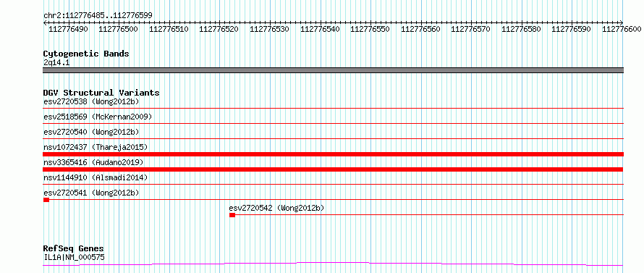This screenshot has height=273, width=644.
Task: Select variant nsv1144910 (Alsmadi2014) label
Action: click(x=96, y=177)
